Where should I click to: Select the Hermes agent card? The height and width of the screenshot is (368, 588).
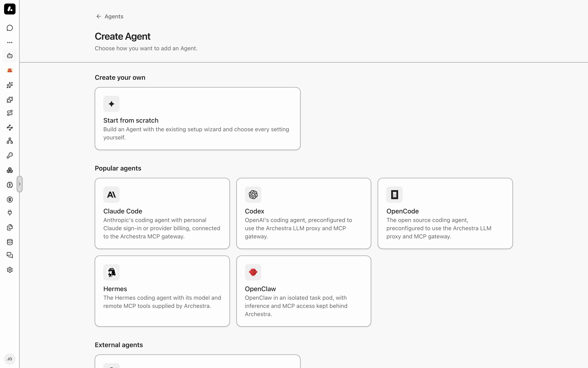point(162,291)
